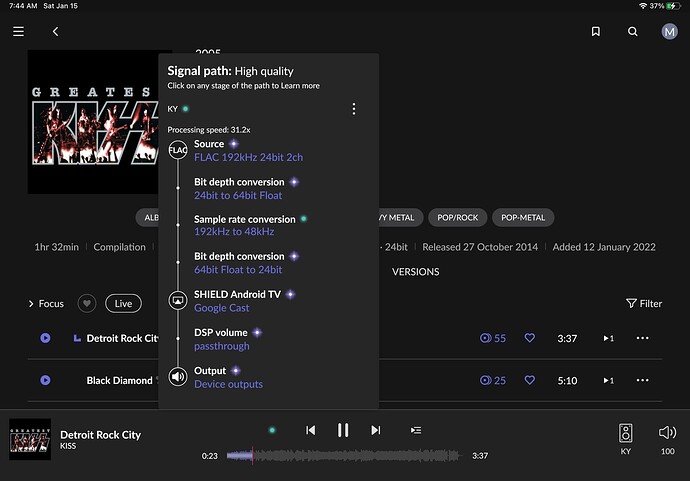Click the 192kHz to 48kHz link

coord(234,231)
